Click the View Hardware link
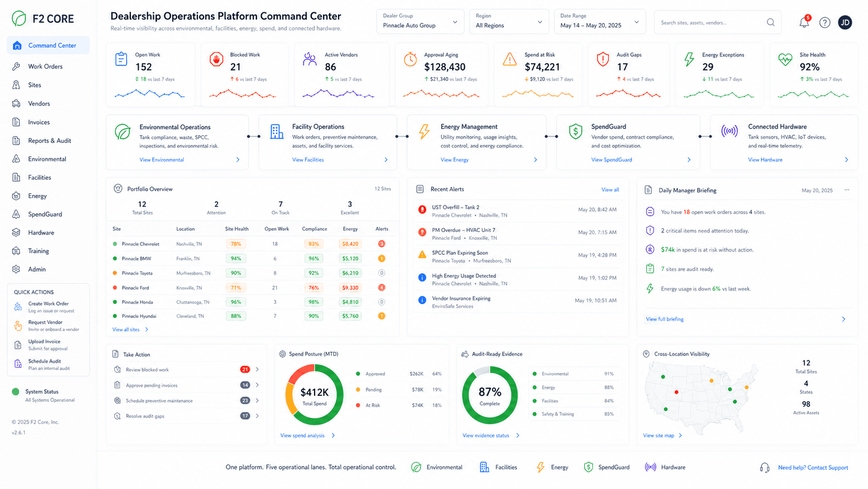The height and width of the screenshot is (489, 868). click(765, 160)
